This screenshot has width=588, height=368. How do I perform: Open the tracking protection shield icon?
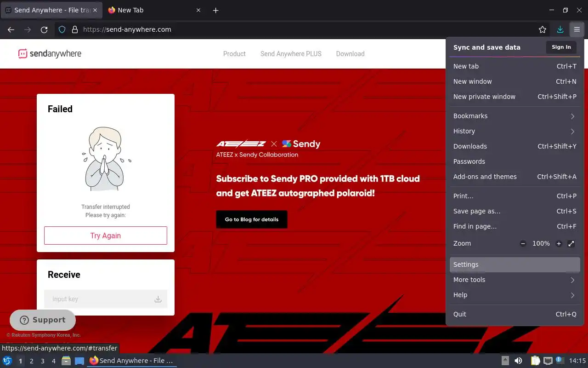tap(62, 29)
